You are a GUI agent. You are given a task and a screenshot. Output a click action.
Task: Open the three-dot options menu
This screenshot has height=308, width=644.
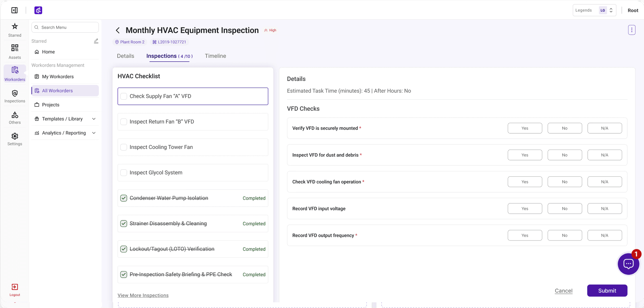click(x=632, y=30)
